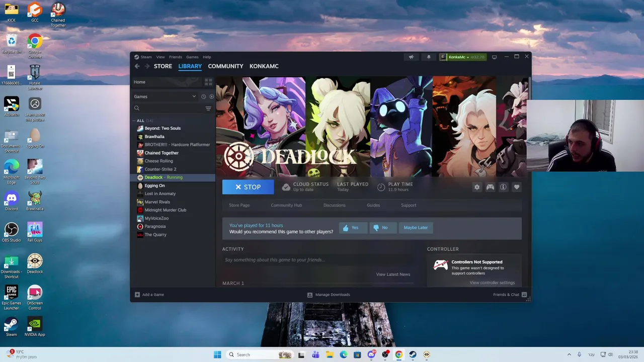Select Cheese Rolling in game list
Image resolution: width=644 pixels, height=362 pixels.
[173, 161]
